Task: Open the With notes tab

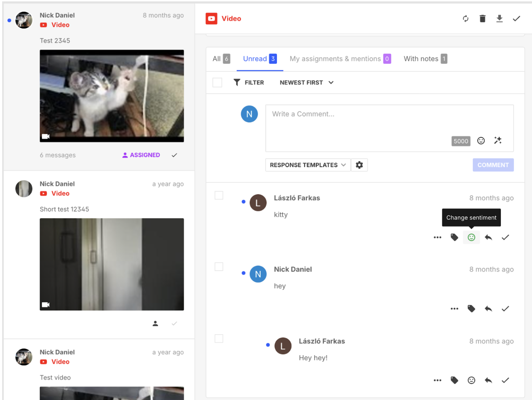Action: (x=425, y=59)
